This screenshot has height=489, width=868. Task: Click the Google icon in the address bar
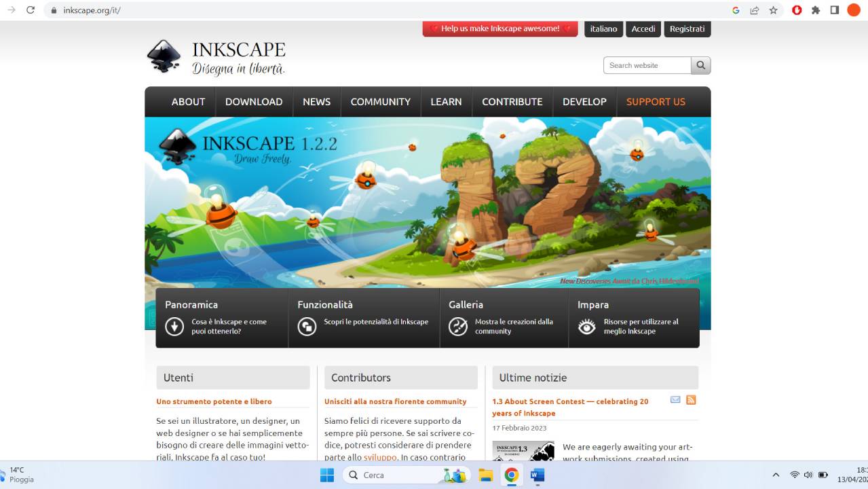click(736, 10)
